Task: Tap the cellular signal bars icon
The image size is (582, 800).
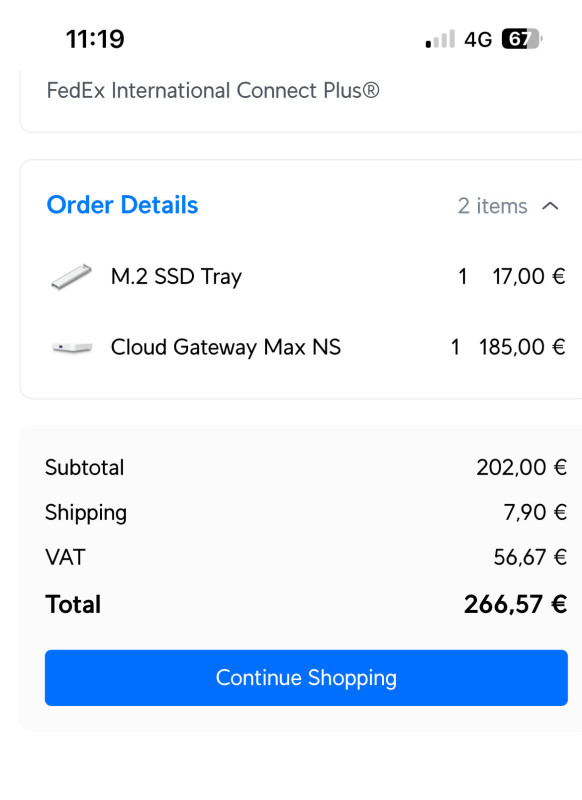Action: pos(440,39)
